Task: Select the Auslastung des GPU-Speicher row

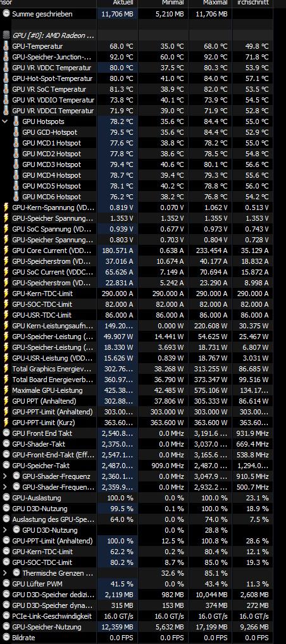Action: [x=137, y=519]
